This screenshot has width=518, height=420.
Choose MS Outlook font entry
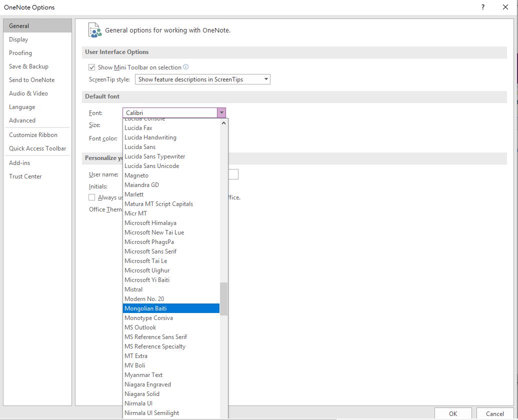tap(171, 327)
